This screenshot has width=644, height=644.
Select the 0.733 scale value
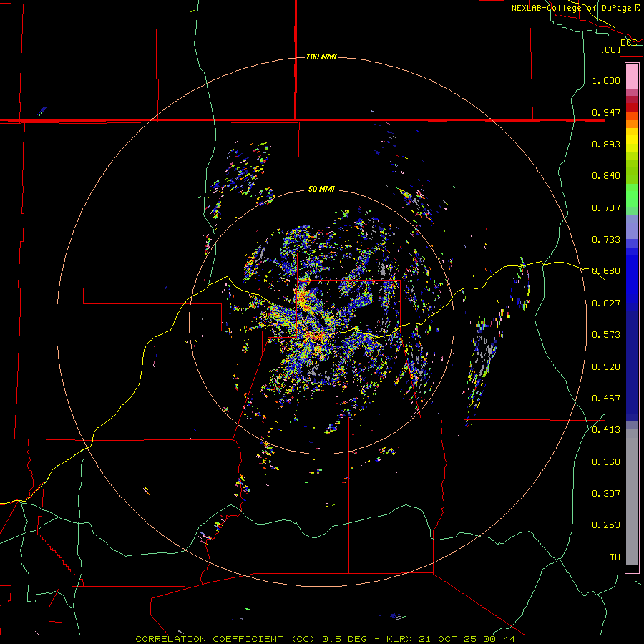(x=606, y=240)
